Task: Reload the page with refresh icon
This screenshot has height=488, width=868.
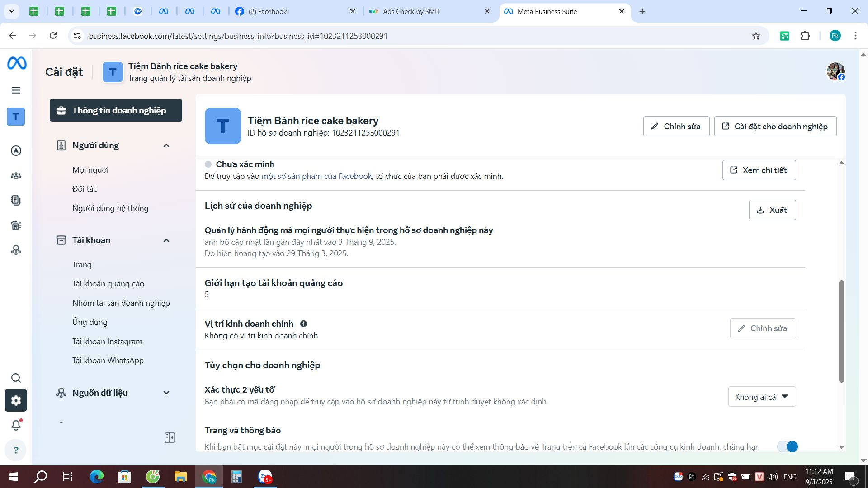Action: [53, 36]
